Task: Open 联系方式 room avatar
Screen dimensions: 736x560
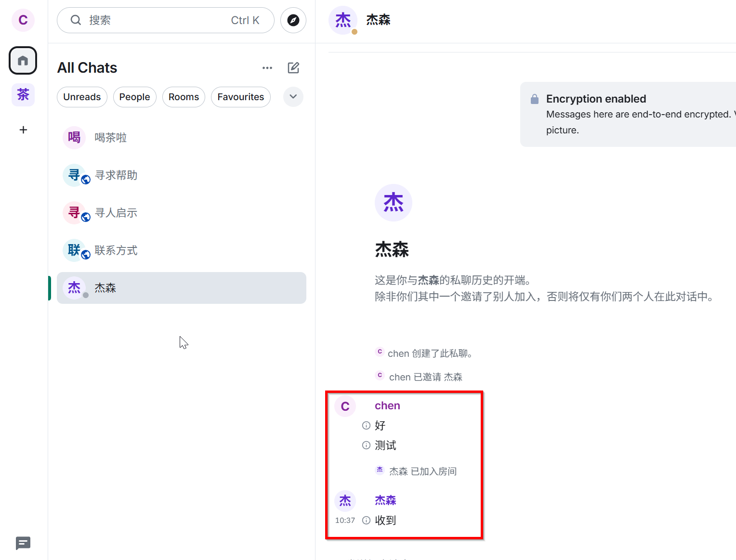Action: (x=74, y=250)
